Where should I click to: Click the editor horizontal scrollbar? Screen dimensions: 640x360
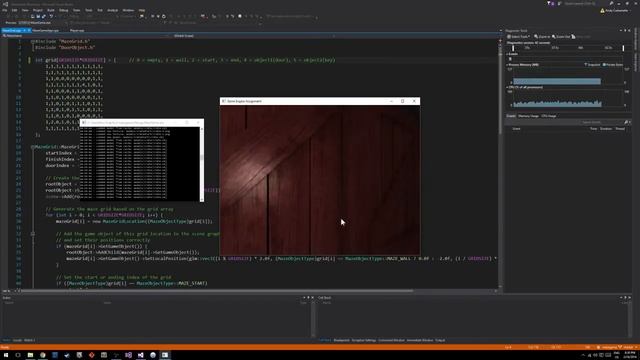pos(216,291)
